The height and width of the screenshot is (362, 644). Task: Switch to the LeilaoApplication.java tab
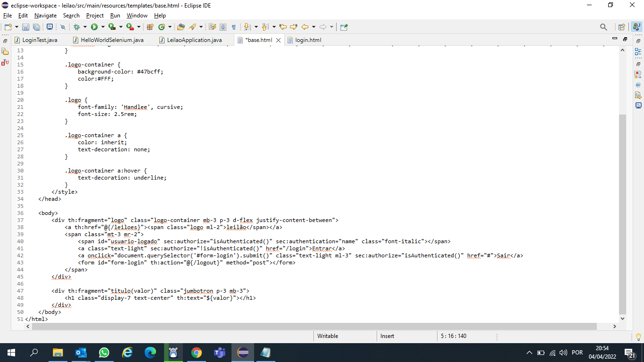click(x=194, y=40)
